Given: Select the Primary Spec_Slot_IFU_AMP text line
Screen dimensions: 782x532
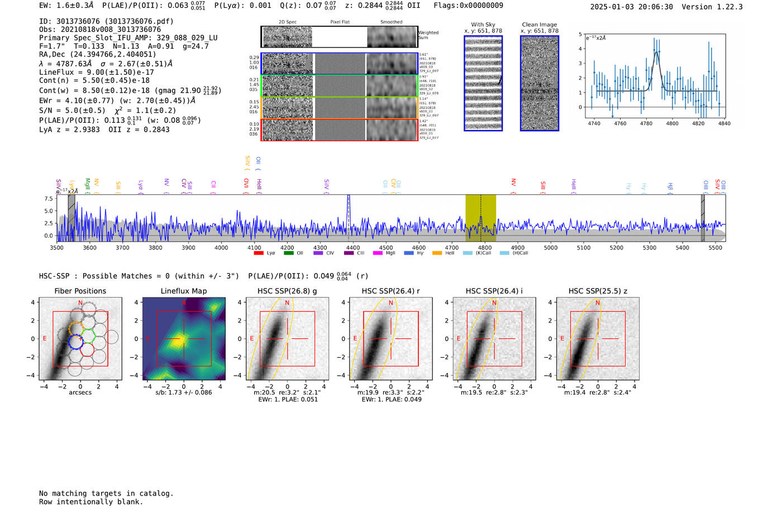Looking at the screenshot, I should tap(128, 38).
